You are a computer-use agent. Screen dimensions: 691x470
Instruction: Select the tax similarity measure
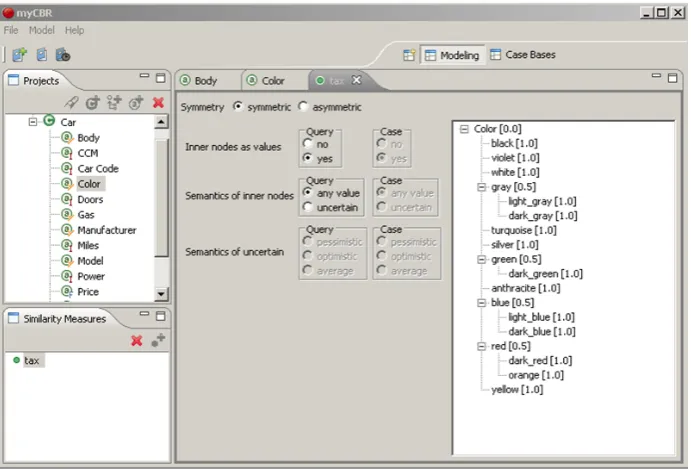coord(31,360)
